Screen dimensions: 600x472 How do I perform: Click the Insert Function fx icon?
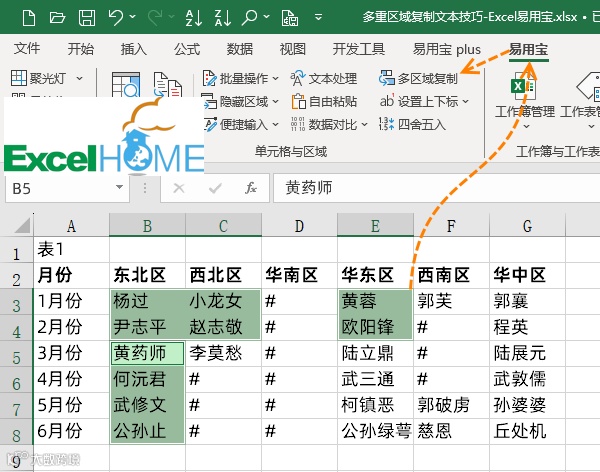pyautogui.click(x=251, y=188)
